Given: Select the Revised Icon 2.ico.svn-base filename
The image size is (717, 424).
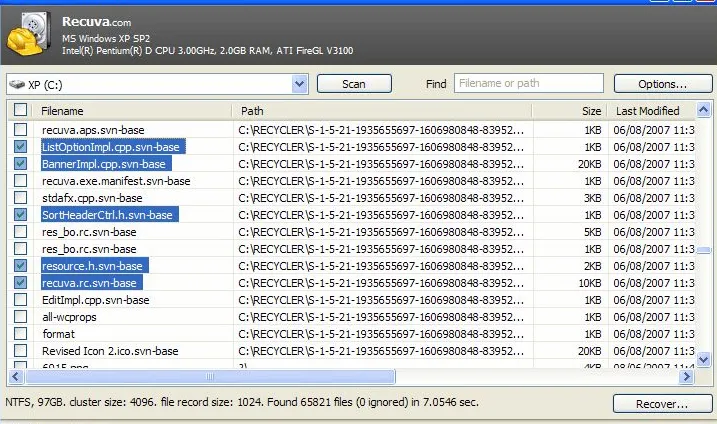Looking at the screenshot, I should click(110, 351).
